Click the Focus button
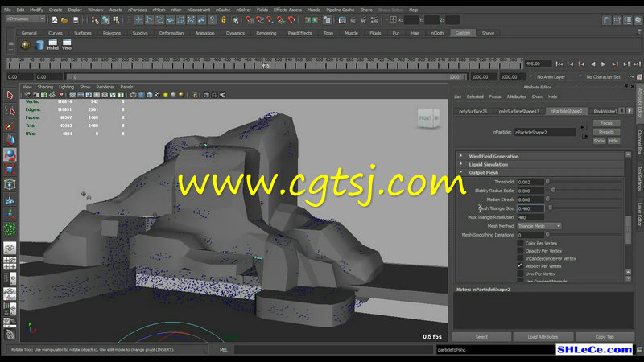 pos(606,123)
